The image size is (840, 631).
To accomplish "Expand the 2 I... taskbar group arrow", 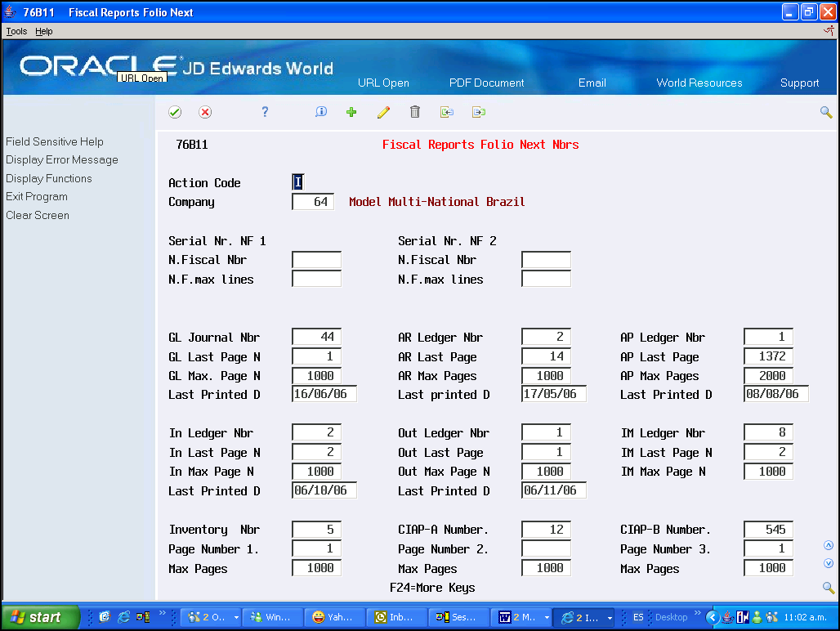I will click(x=610, y=618).
